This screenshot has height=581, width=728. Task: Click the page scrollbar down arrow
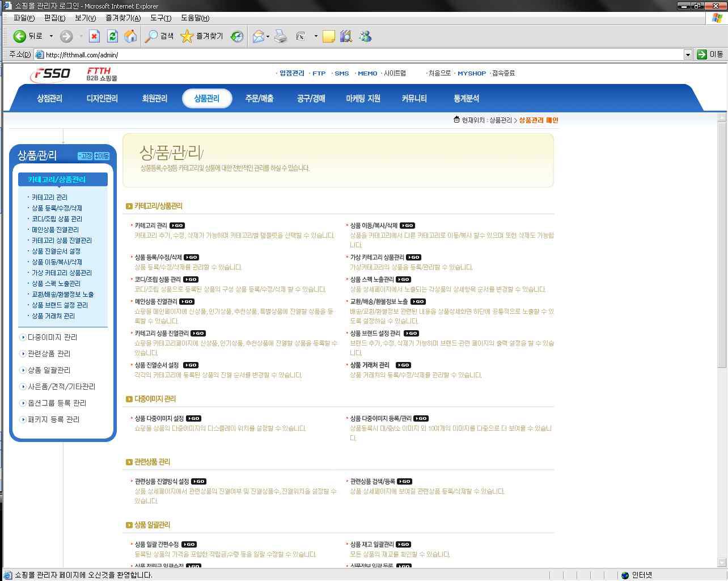click(x=722, y=563)
